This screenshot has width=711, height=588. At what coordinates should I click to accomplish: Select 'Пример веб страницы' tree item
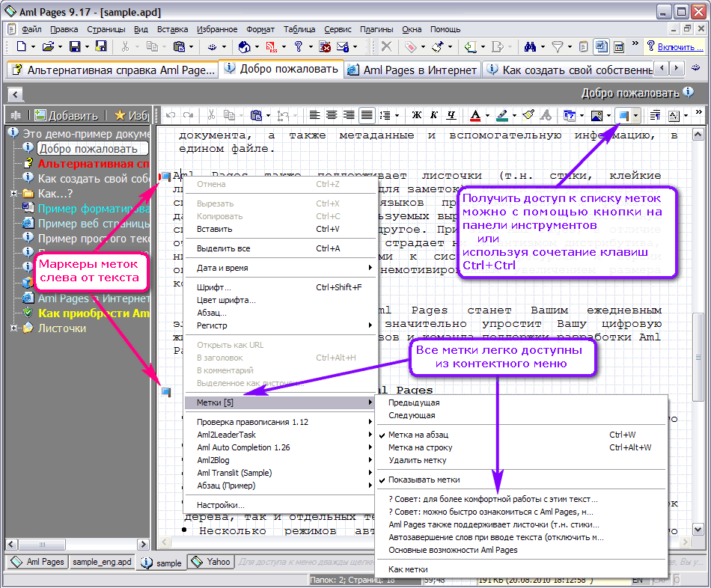point(94,224)
